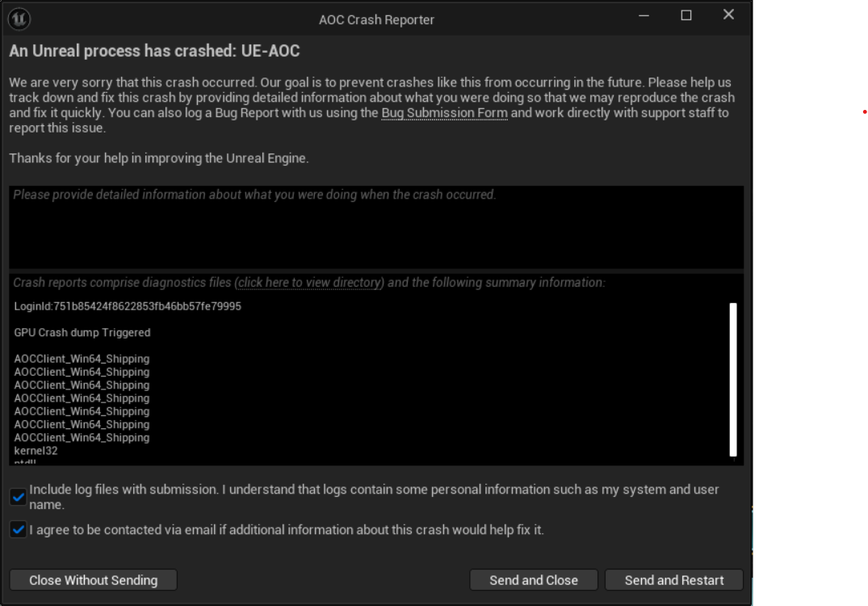
Task: Focus the crash description text box
Action: click(376, 227)
